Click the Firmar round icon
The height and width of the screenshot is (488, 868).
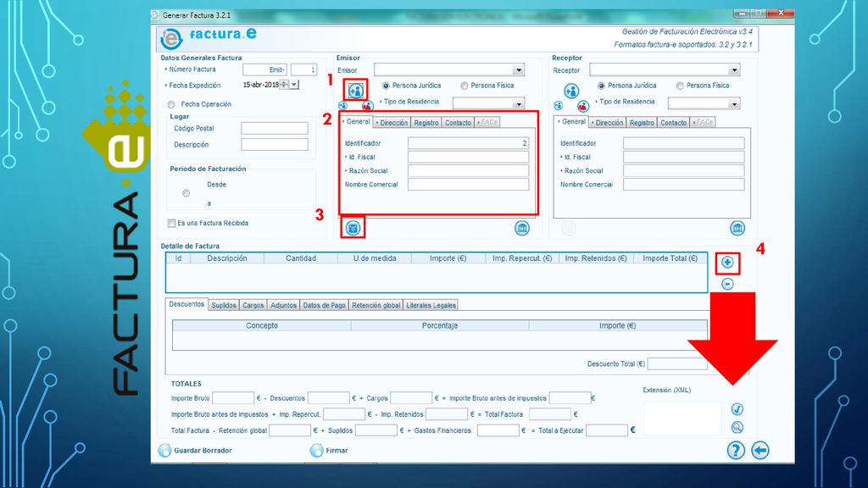click(x=316, y=451)
